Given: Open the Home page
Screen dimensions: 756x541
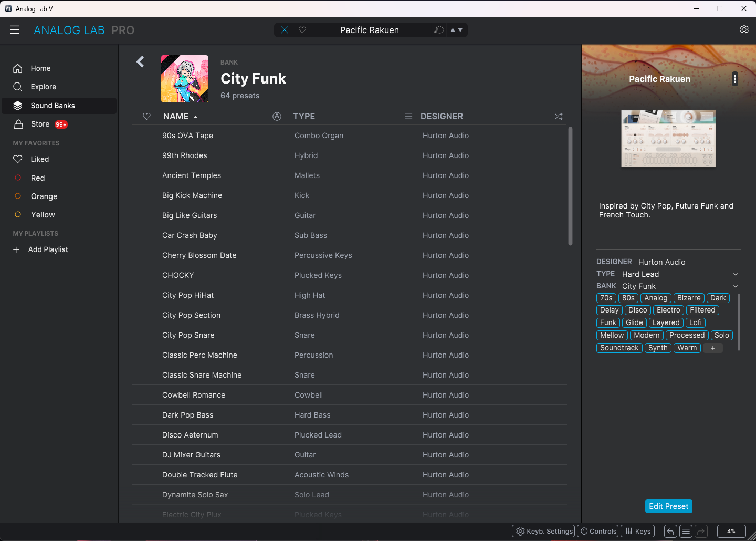Looking at the screenshot, I should (x=59, y=68).
